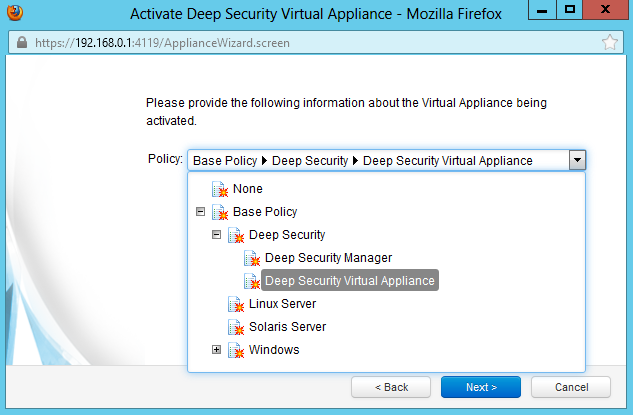The height and width of the screenshot is (415, 633).
Task: Select the None policy entry
Action: click(x=248, y=189)
